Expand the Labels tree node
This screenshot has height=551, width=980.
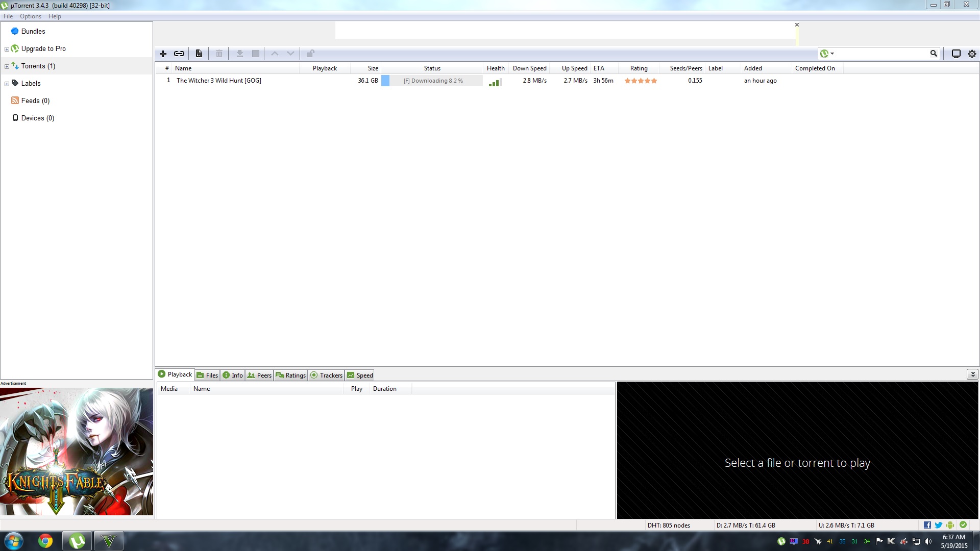click(7, 84)
